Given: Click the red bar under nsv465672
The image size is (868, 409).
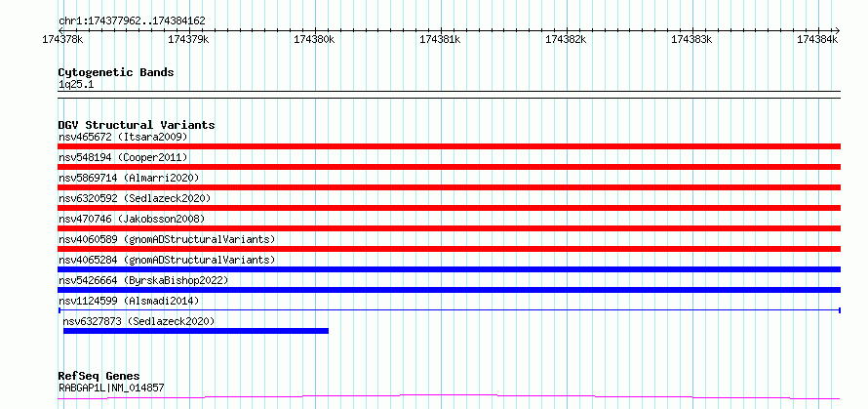Looking at the screenshot, I should point(449,146).
